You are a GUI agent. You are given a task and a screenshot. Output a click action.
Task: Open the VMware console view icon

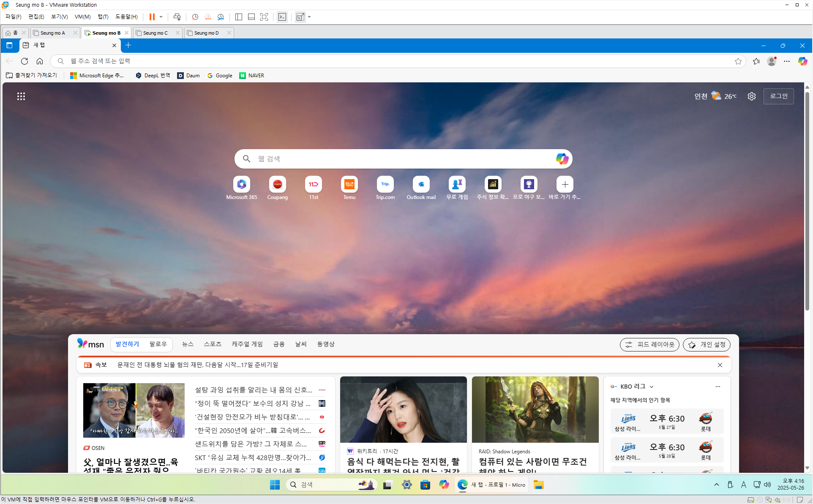[282, 17]
